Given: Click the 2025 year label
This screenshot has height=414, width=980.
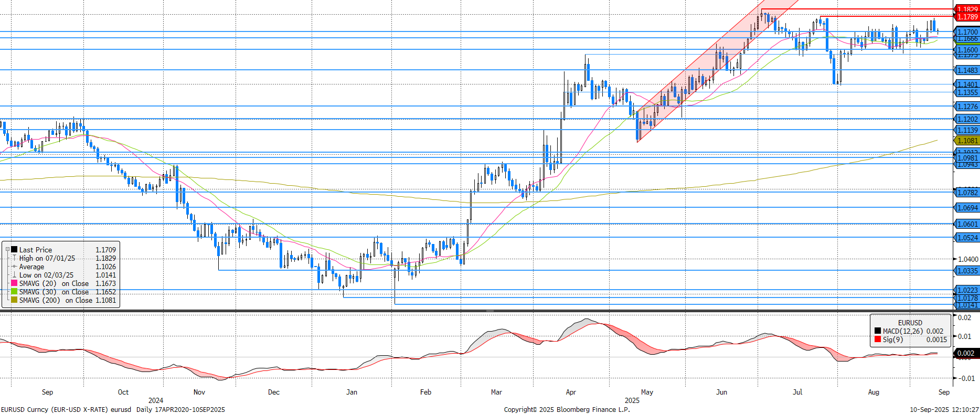Looking at the screenshot, I should 632,400.
